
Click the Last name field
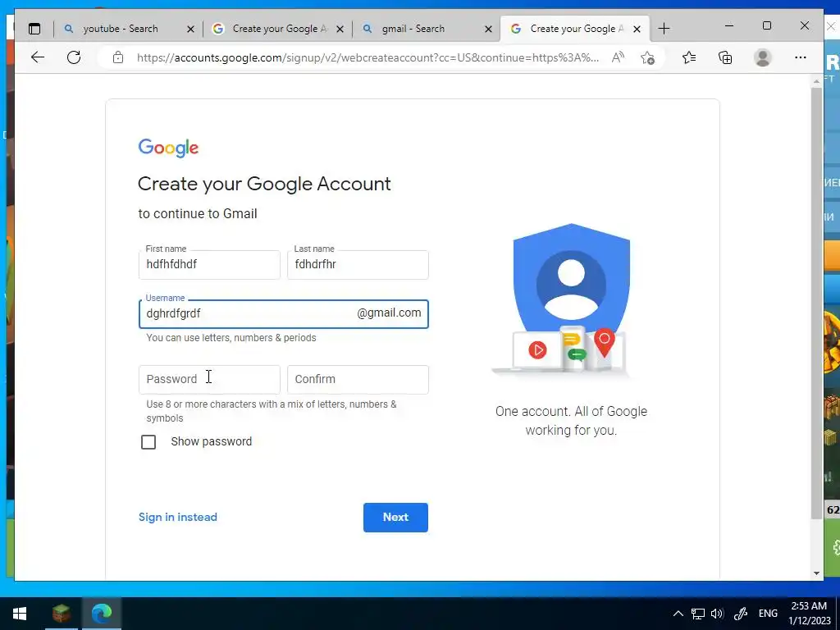point(358,265)
